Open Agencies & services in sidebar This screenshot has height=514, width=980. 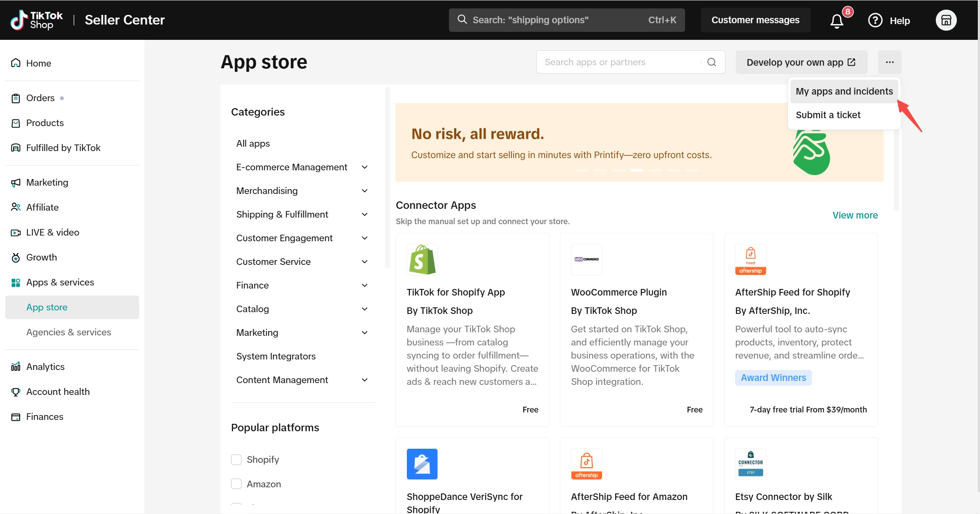pyautogui.click(x=69, y=332)
